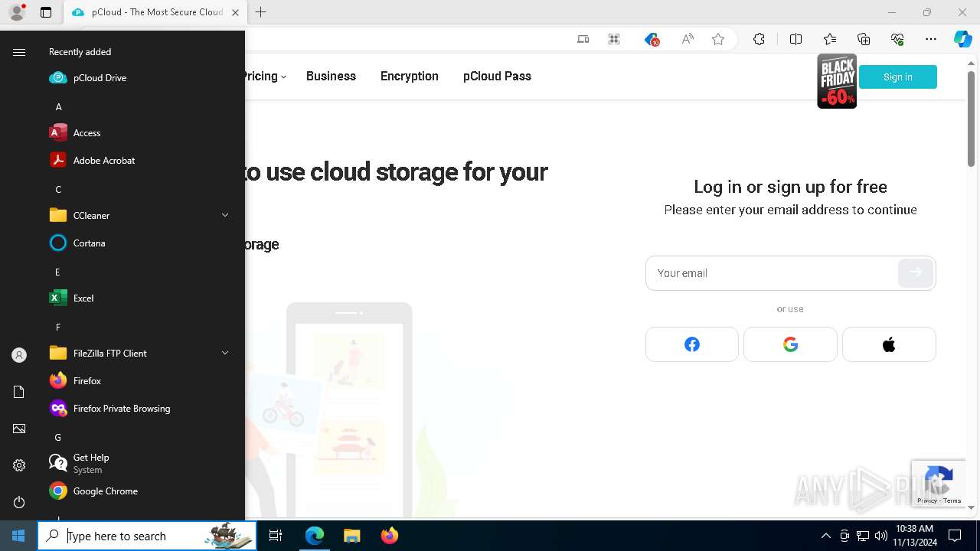This screenshot has width=980, height=551.
Task: Click the Power icon in Start
Action: point(19,502)
